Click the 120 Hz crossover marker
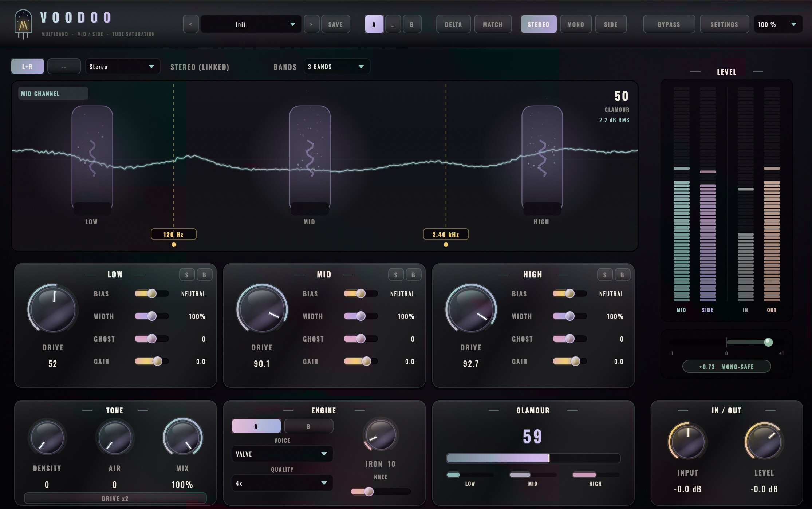 click(x=174, y=234)
